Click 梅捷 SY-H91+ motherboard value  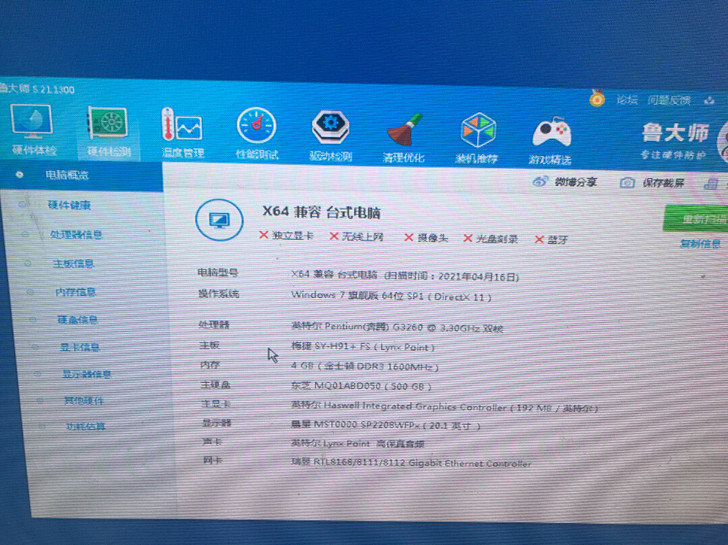(x=363, y=347)
